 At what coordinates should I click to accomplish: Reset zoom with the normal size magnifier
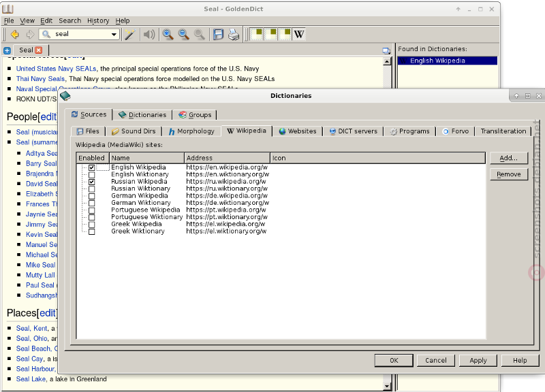tap(199, 34)
